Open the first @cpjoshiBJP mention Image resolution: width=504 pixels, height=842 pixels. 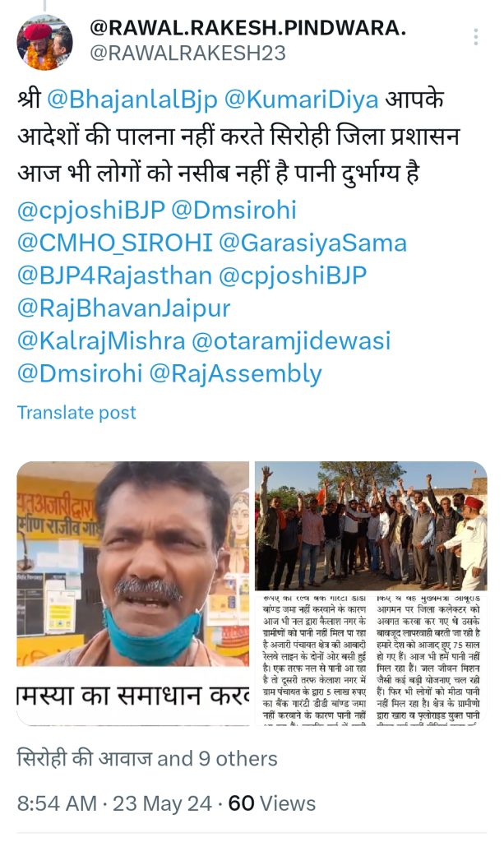point(91,210)
